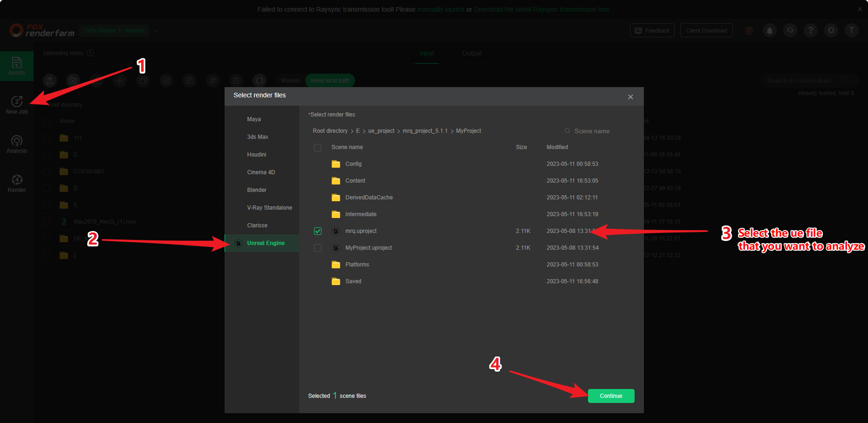
Task: Open notifications with the bell icon
Action: click(x=770, y=31)
